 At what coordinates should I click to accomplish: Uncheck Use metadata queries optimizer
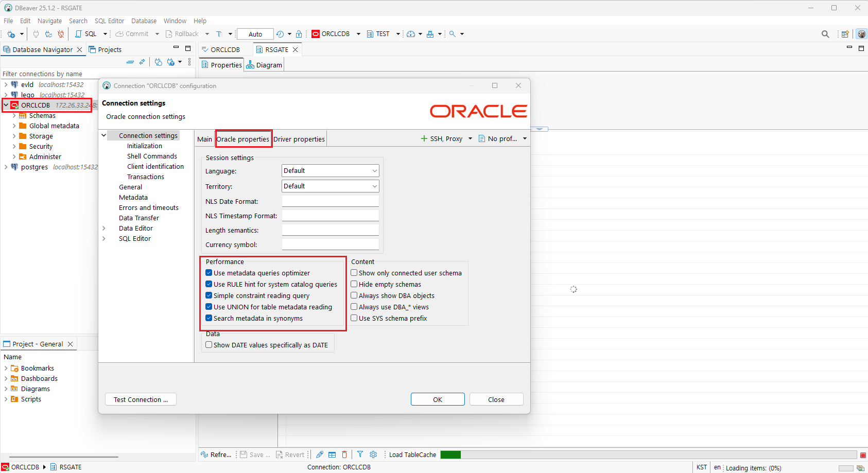click(x=209, y=273)
